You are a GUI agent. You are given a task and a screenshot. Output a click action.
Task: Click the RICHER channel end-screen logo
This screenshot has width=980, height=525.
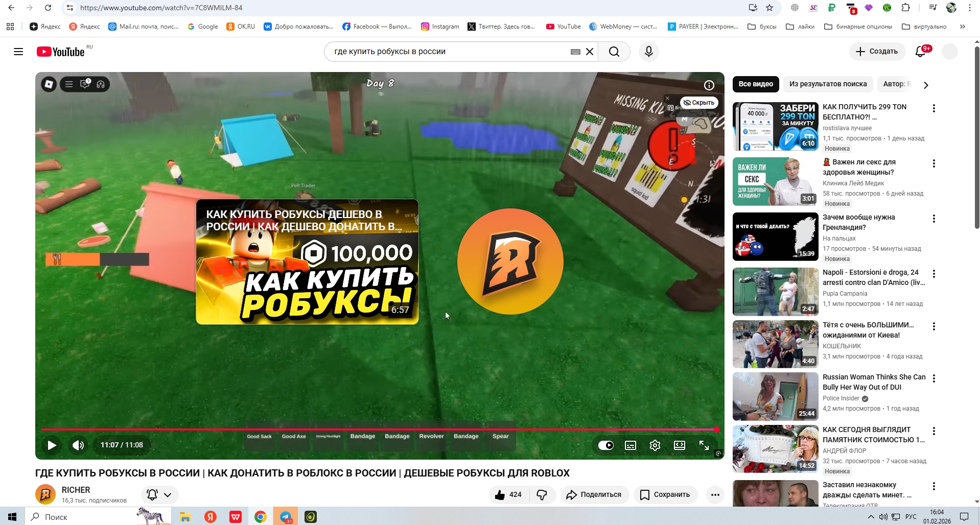510,261
